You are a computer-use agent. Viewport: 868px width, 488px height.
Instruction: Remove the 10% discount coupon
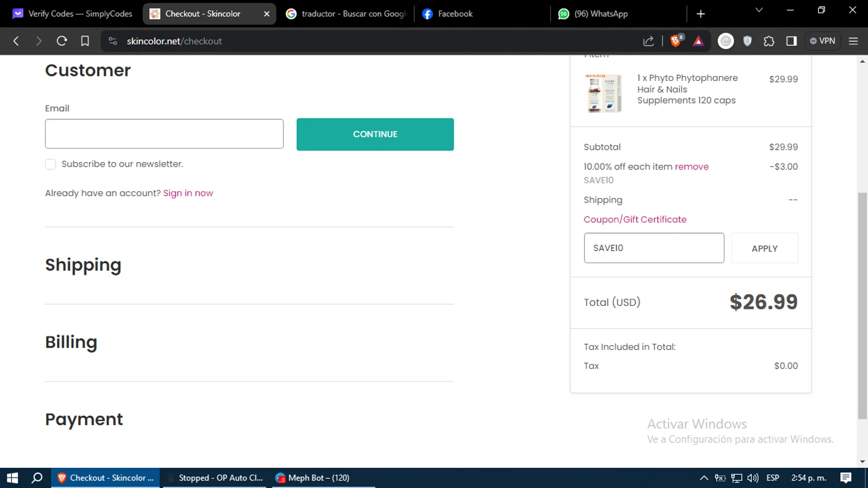point(692,167)
